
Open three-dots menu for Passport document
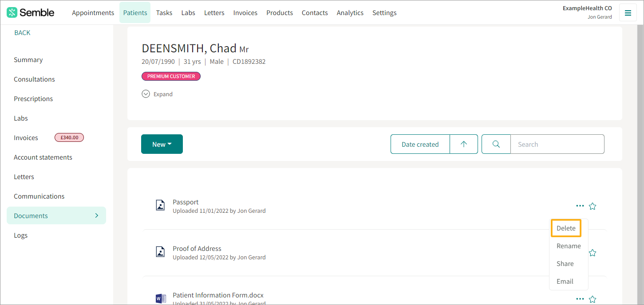tap(580, 206)
